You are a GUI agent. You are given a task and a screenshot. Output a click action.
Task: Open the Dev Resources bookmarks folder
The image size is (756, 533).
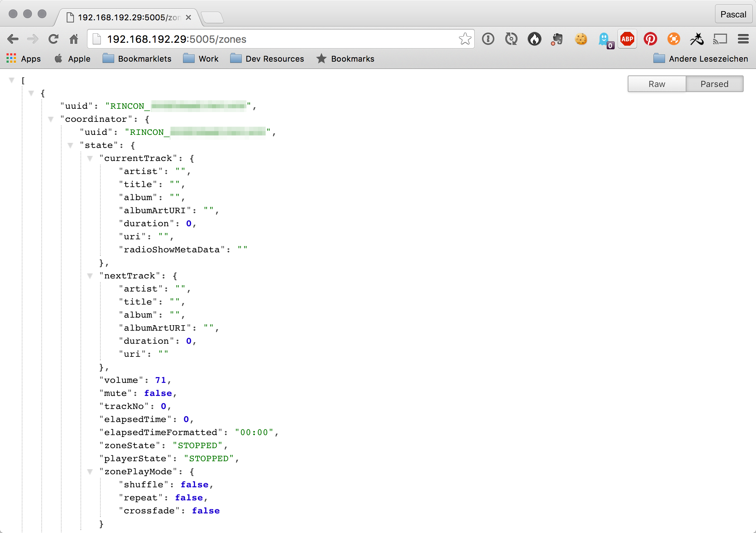pyautogui.click(x=267, y=59)
